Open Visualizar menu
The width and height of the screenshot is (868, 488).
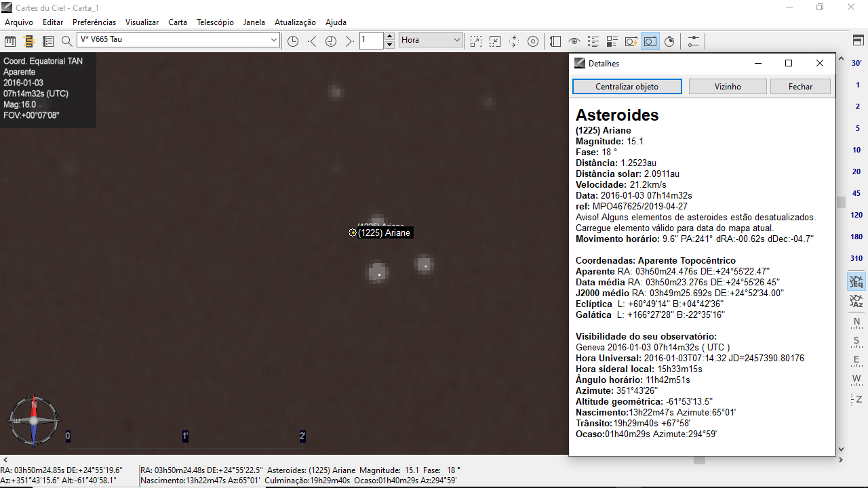click(142, 22)
